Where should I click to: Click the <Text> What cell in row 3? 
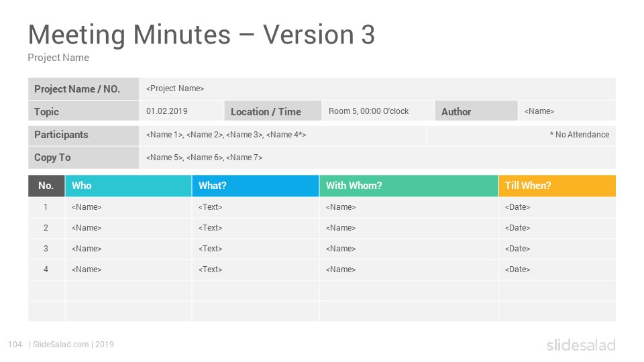[256, 249]
